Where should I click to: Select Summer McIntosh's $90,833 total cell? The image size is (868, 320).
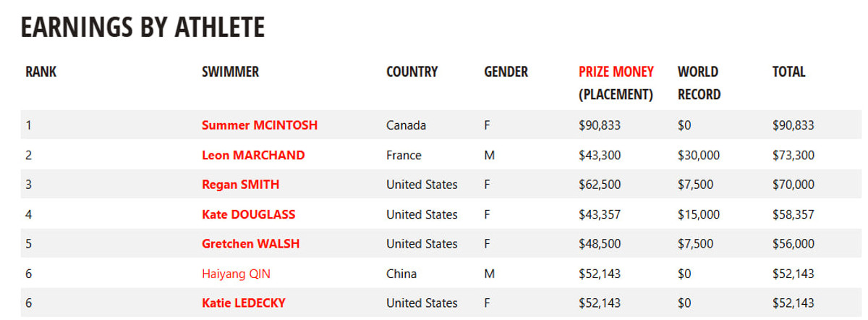coord(793,125)
